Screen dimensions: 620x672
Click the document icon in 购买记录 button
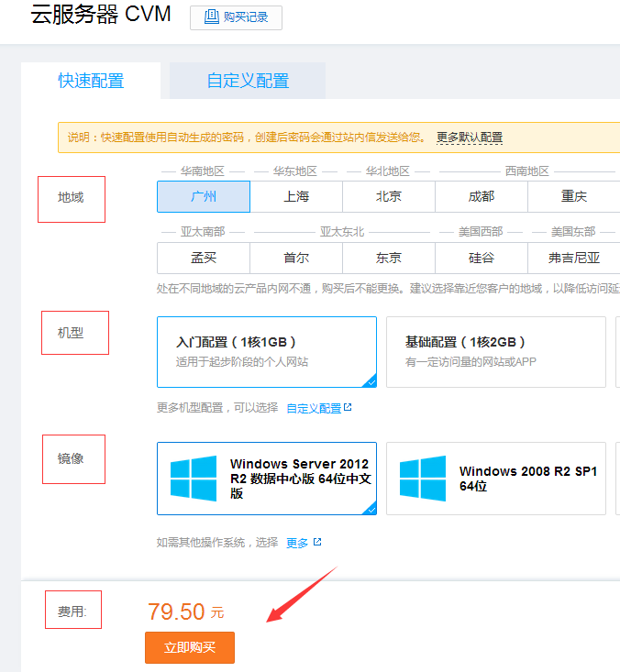click(x=211, y=17)
